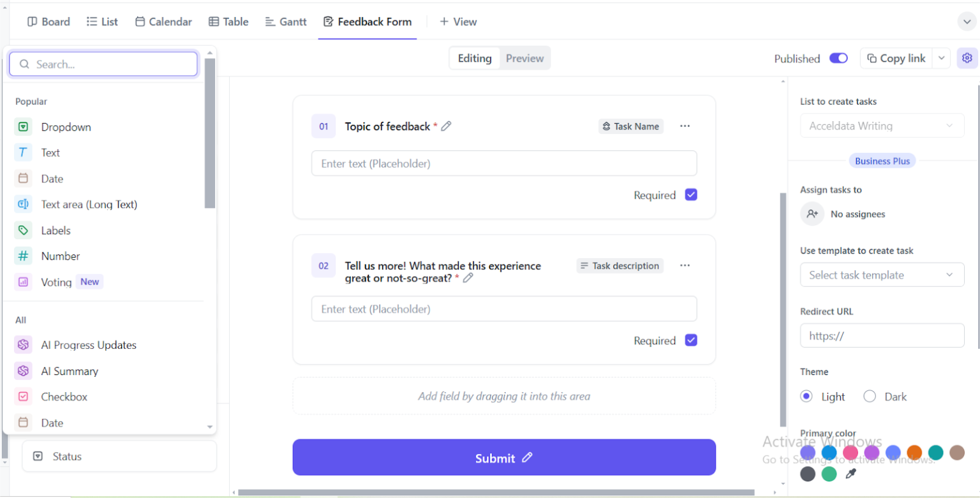980x498 pixels.
Task: Click the Submit button
Action: click(x=503, y=457)
